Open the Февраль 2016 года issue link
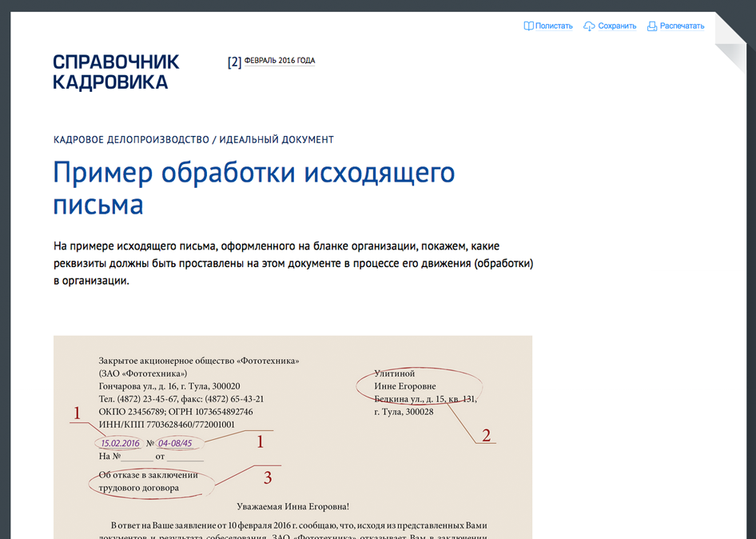The image size is (756, 539). click(280, 61)
